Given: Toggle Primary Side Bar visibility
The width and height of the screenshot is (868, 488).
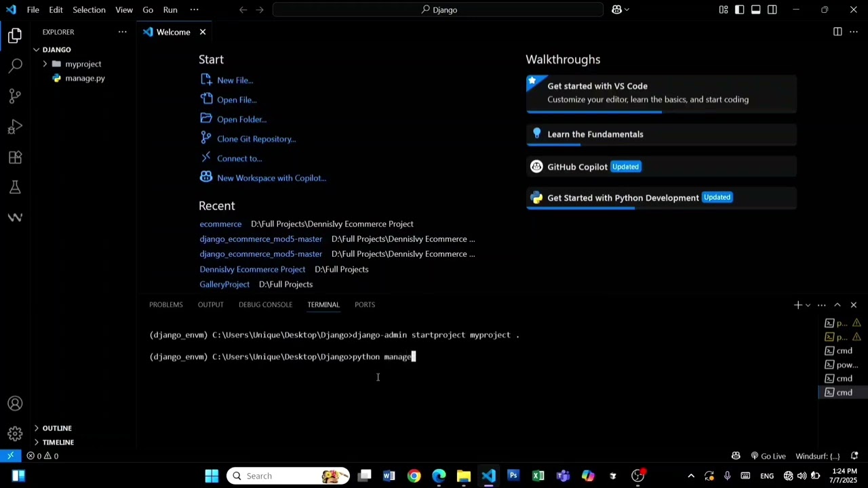Looking at the screenshot, I should tap(740, 9).
